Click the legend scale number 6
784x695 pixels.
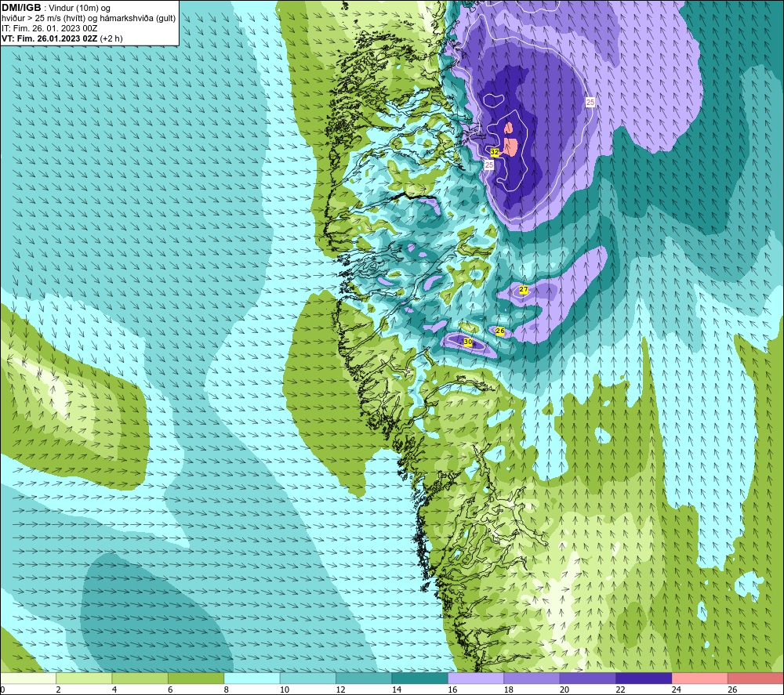(x=170, y=690)
